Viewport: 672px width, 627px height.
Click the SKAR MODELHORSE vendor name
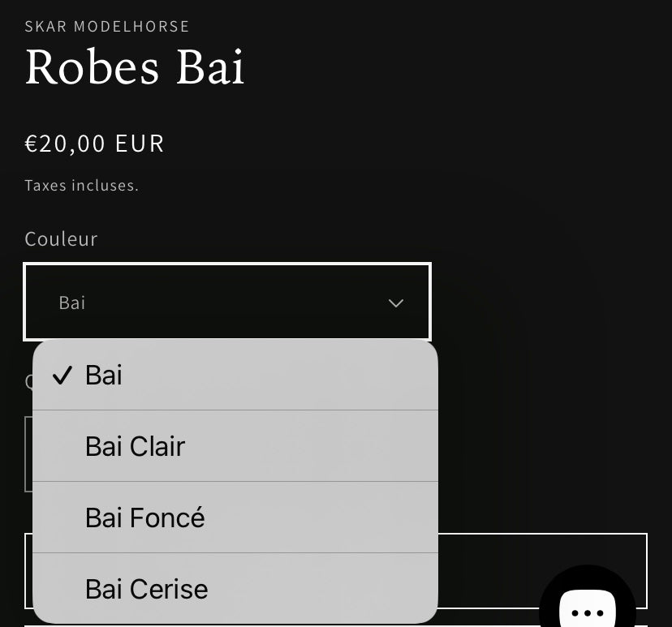click(107, 27)
